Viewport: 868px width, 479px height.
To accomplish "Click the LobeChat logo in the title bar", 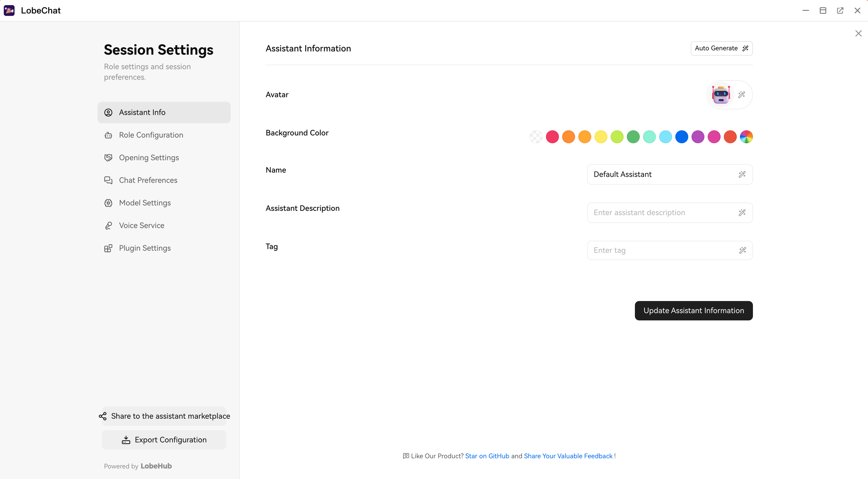I will [x=9, y=11].
